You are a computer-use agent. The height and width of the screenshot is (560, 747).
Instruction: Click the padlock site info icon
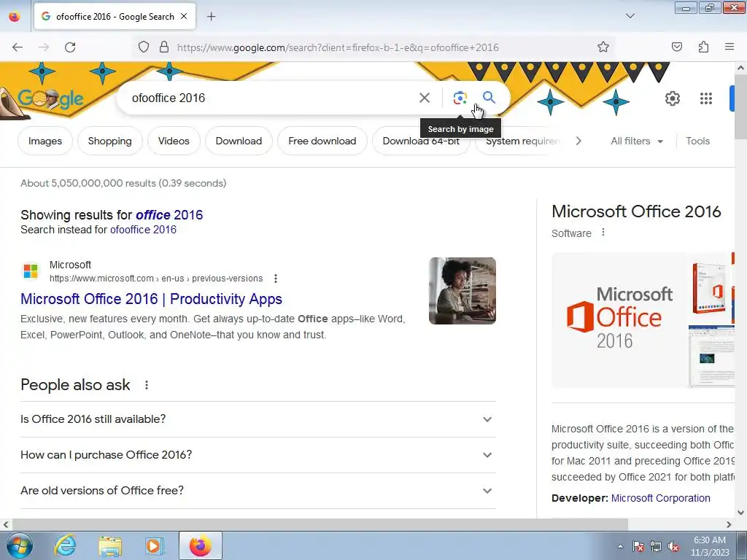(x=164, y=47)
